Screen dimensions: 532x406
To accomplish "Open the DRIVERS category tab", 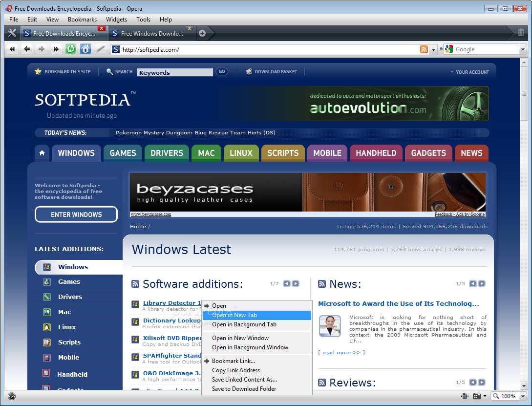I will [167, 153].
